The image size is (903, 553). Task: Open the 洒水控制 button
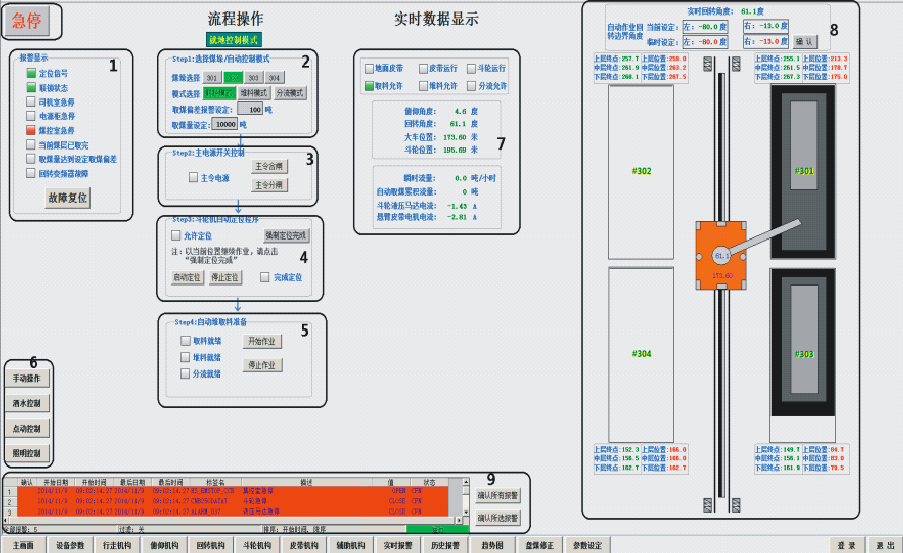pyautogui.click(x=27, y=403)
